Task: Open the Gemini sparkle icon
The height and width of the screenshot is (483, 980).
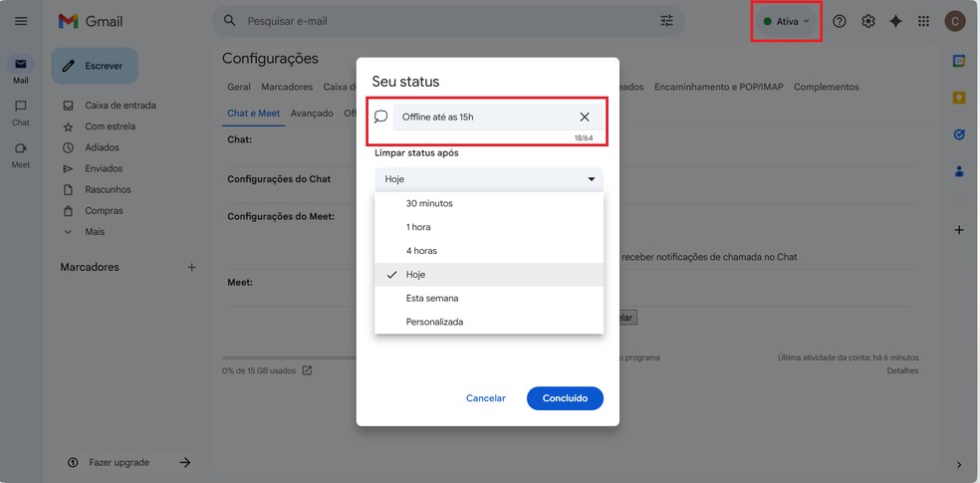Action: point(895,21)
